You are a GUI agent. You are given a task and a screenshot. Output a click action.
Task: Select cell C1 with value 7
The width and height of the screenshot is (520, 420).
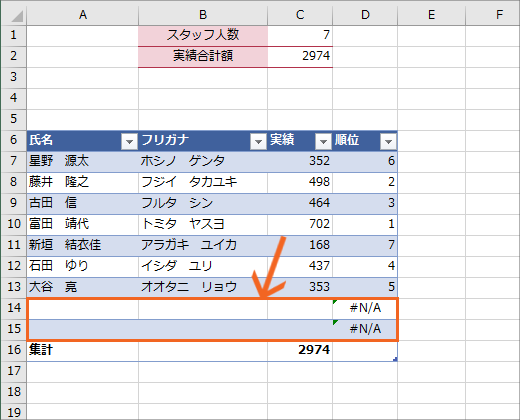click(x=300, y=35)
